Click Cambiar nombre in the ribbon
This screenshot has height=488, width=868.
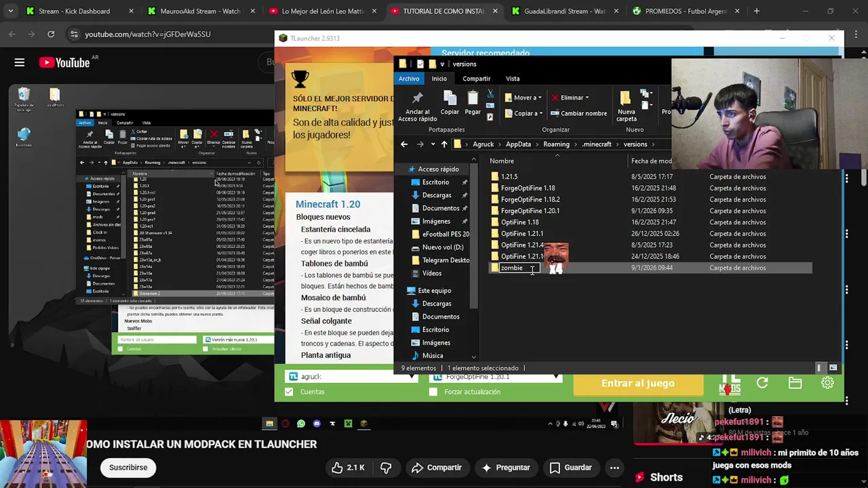[x=578, y=113]
